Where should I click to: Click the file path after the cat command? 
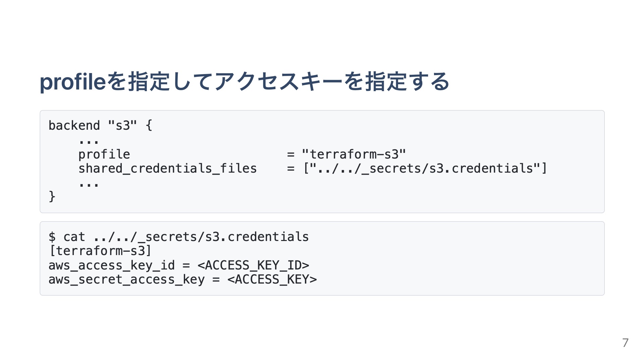point(201,237)
